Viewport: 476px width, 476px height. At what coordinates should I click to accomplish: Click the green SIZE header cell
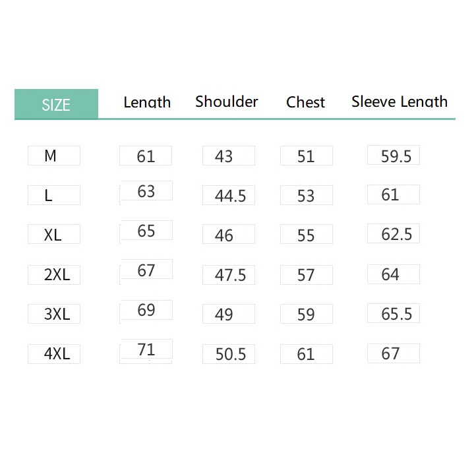[56, 104]
